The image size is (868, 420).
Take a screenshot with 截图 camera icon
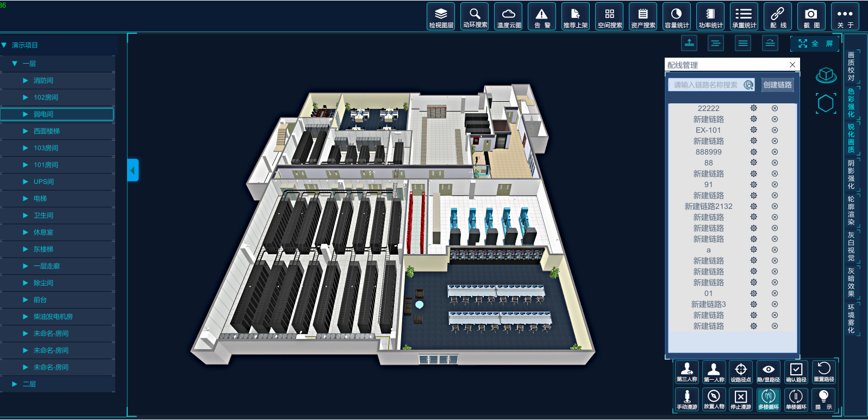tap(811, 17)
